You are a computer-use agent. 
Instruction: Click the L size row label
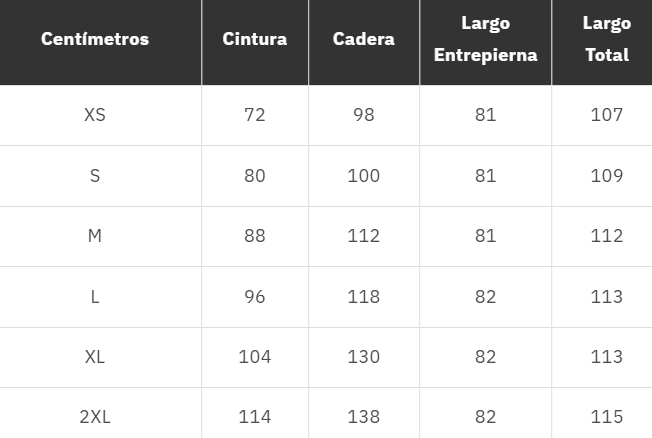[95, 297]
